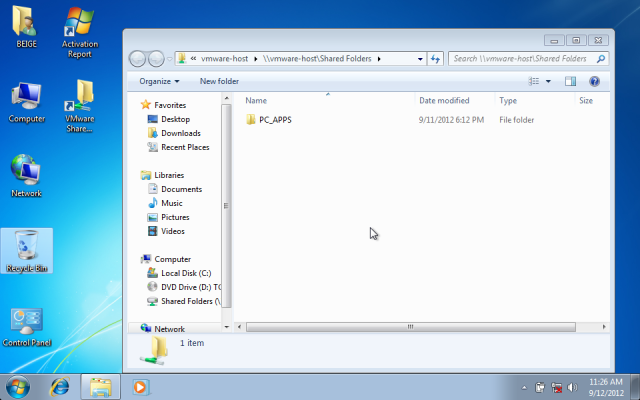Launch Internet Explorer from the taskbar
The width and height of the screenshot is (640, 400).
click(x=60, y=387)
